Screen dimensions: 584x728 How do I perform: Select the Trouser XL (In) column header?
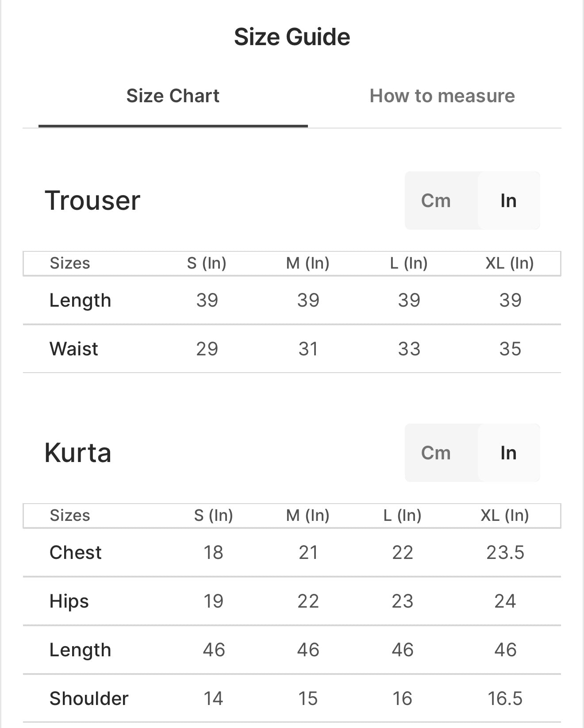click(510, 263)
